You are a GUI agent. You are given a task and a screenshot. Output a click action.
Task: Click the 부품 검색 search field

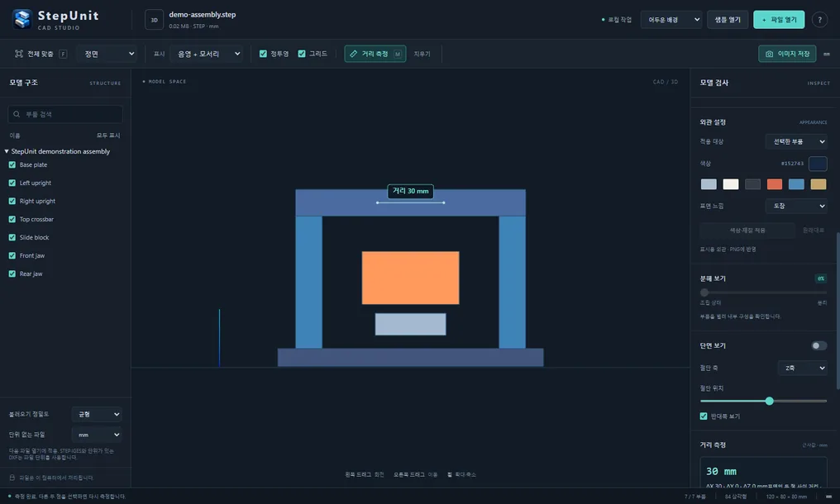tap(65, 114)
